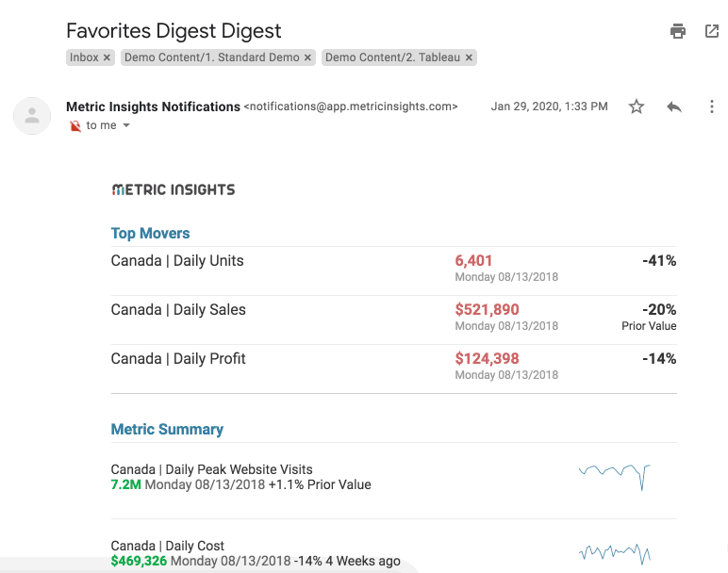Image resolution: width=728 pixels, height=573 pixels.
Task: Reply using the arrow icon
Action: coord(674,106)
